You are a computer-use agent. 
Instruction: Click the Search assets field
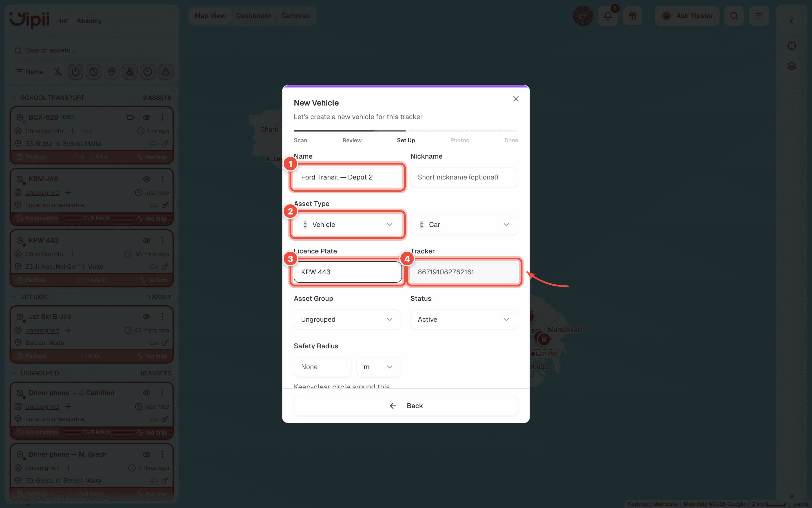click(92, 51)
